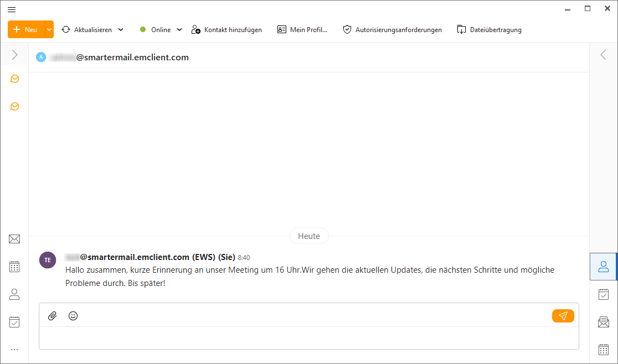Click the paperclip attachment icon
Image resolution: width=618 pixels, height=364 pixels.
coord(52,316)
